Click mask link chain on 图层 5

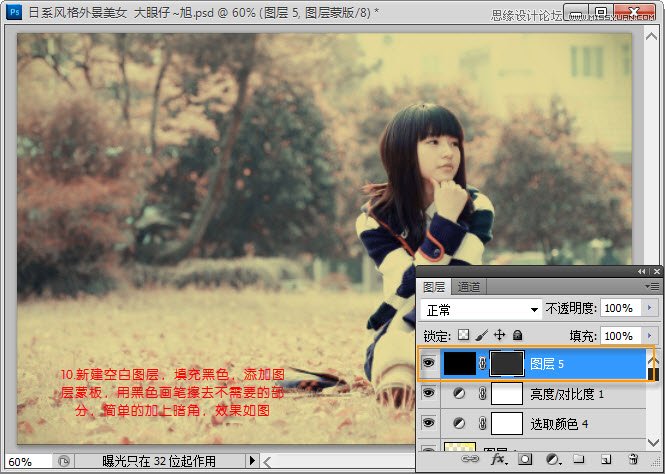(x=482, y=364)
